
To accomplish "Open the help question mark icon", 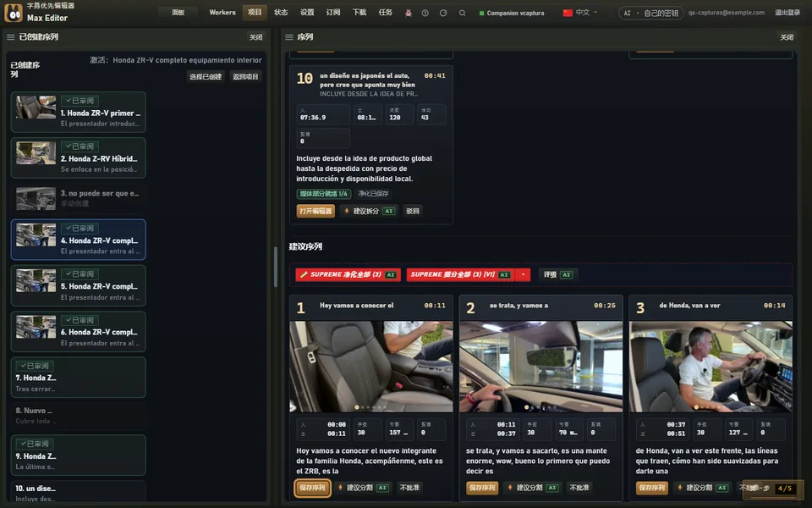I will [x=425, y=13].
